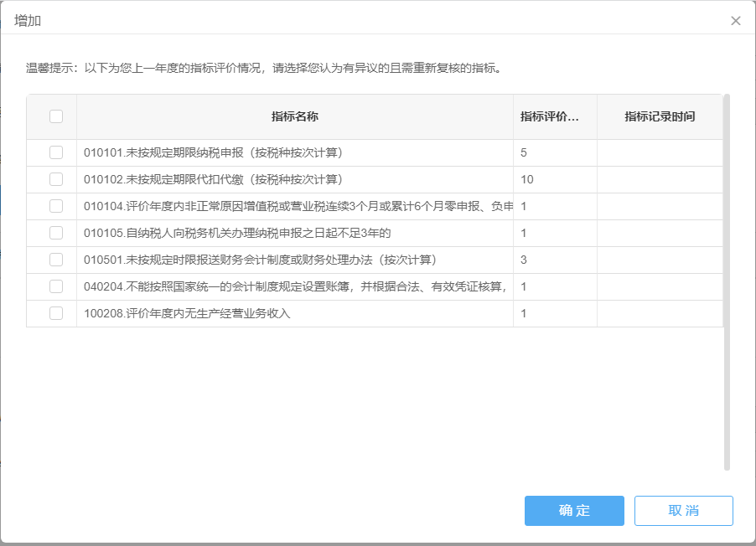This screenshot has height=546, width=756.
Task: Click value 5 in the 010101 row
Action: 524,152
